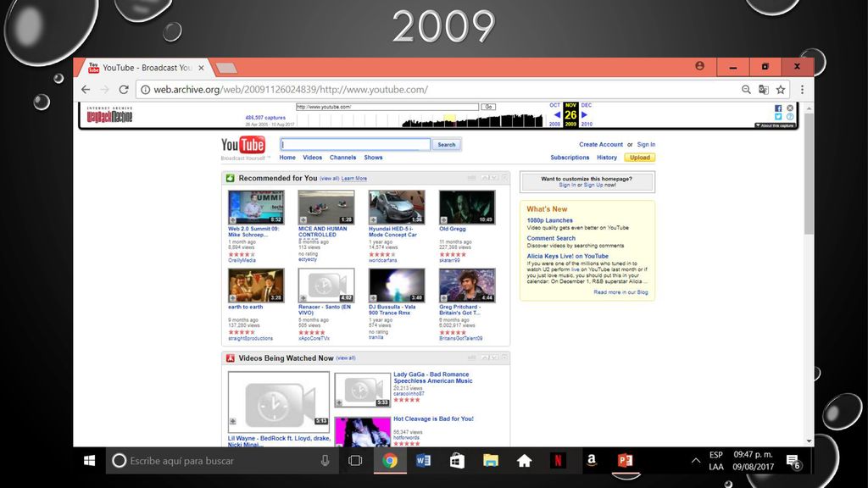Open the new tab button
Image resolution: width=868 pixels, height=488 pixels.
click(225, 68)
